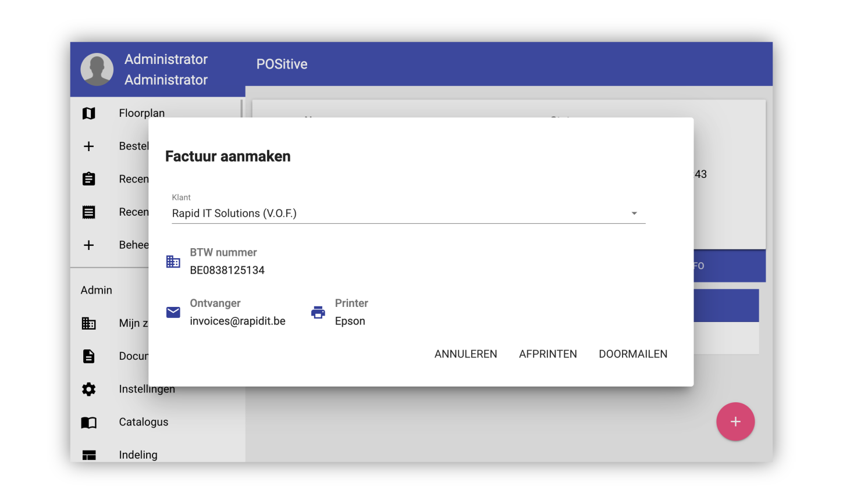This screenshot has width=843, height=504.
Task: Expand the Beheer plus item in sidebar
Action: tap(88, 245)
